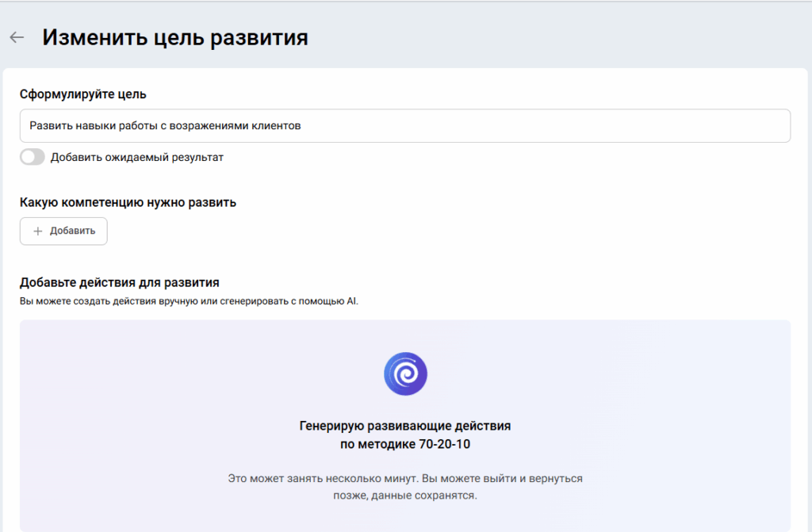The height and width of the screenshot is (532, 812).
Task: Click the 'Добавить ожидаемый результат' label text
Action: pos(137,157)
